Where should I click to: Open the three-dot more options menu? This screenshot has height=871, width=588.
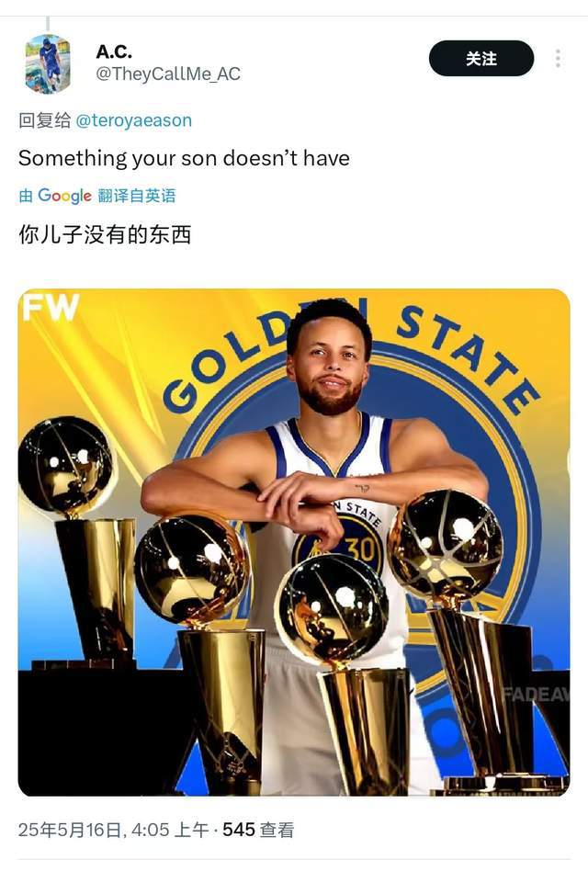coord(558,58)
